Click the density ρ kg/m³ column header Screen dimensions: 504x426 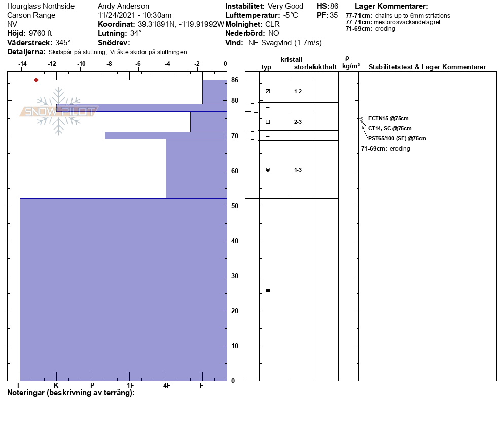[350, 63]
